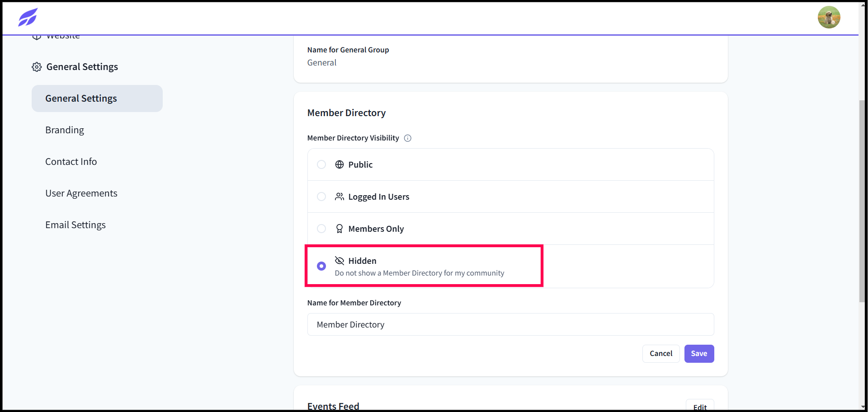The height and width of the screenshot is (412, 868).
Task: Click the globe icon beside Public
Action: [x=340, y=164]
